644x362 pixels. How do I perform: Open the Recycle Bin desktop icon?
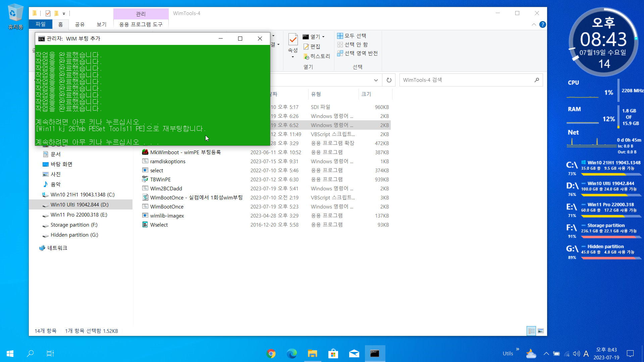point(15,16)
